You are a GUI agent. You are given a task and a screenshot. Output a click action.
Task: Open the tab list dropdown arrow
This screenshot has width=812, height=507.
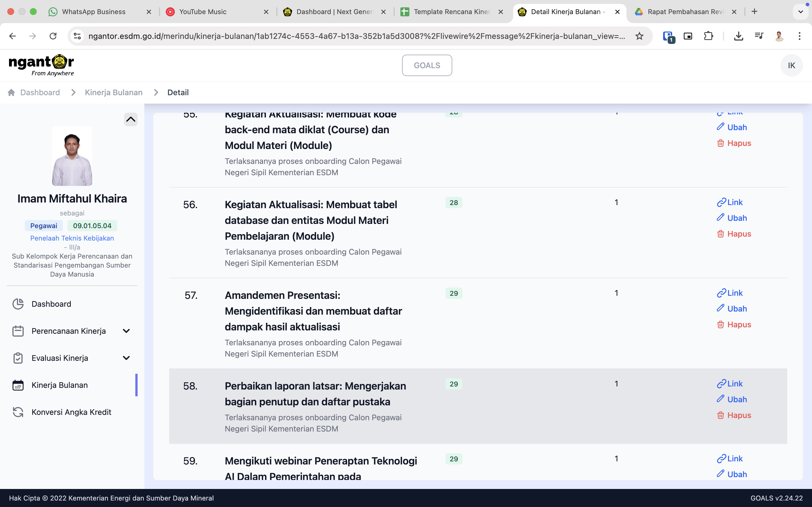click(x=800, y=12)
